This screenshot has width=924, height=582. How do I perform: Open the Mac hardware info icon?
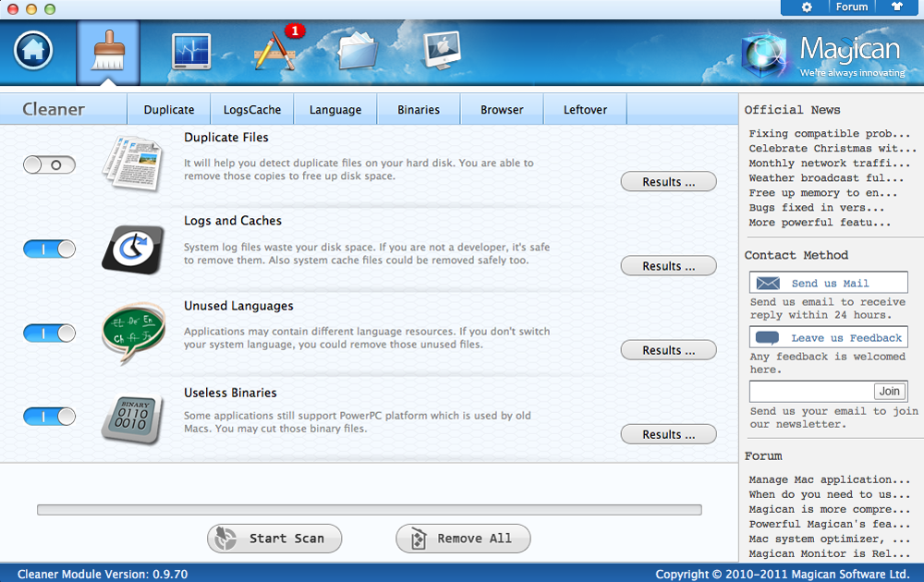coord(441,51)
